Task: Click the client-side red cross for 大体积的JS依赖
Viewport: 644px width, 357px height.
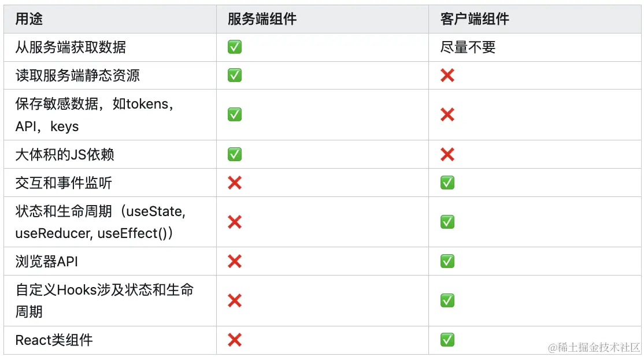Action: pyautogui.click(x=447, y=154)
